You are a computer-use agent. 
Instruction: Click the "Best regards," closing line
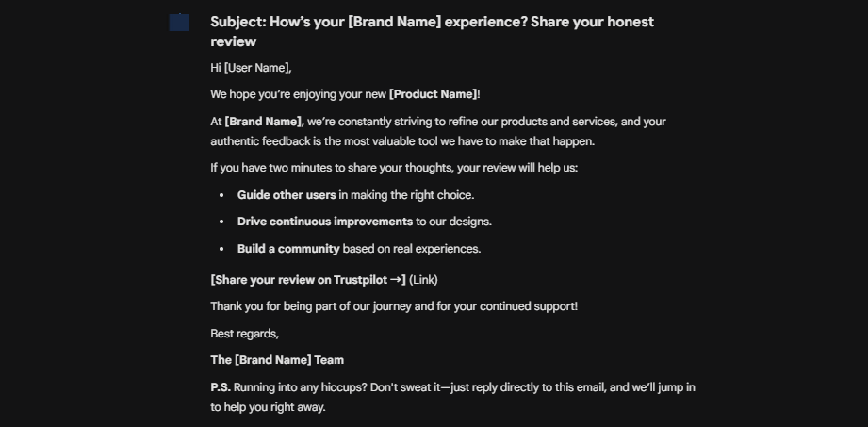tap(245, 334)
